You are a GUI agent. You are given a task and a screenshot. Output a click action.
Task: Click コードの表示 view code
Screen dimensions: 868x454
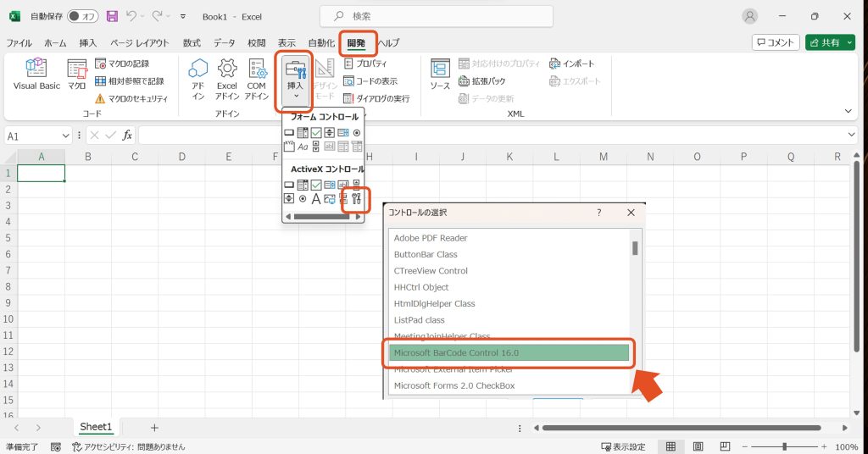[370, 80]
